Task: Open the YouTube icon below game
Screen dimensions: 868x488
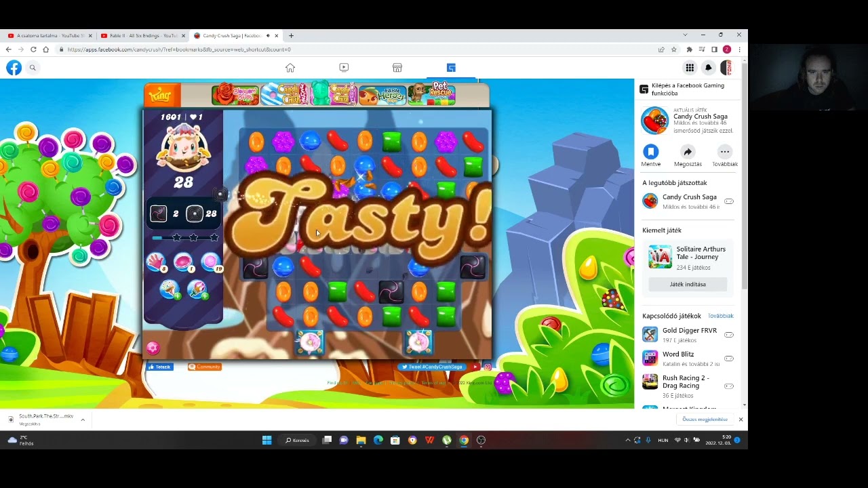Action: 475,367
